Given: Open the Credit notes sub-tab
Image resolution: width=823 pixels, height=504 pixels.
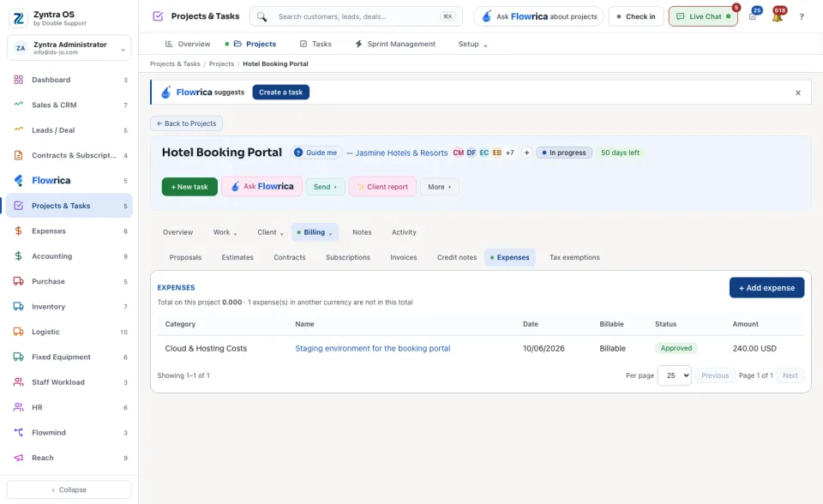Looking at the screenshot, I should click(x=457, y=257).
